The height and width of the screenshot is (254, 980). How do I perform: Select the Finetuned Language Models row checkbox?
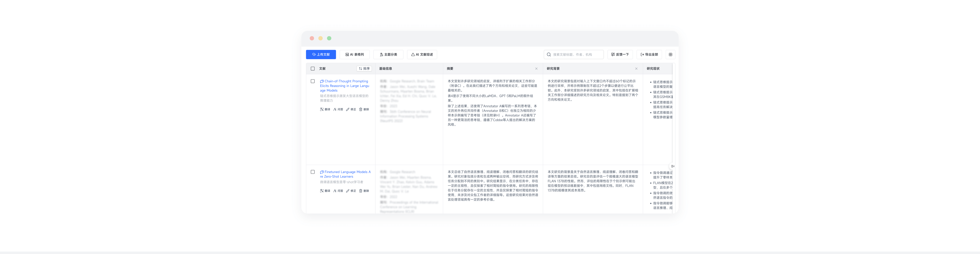(x=313, y=172)
